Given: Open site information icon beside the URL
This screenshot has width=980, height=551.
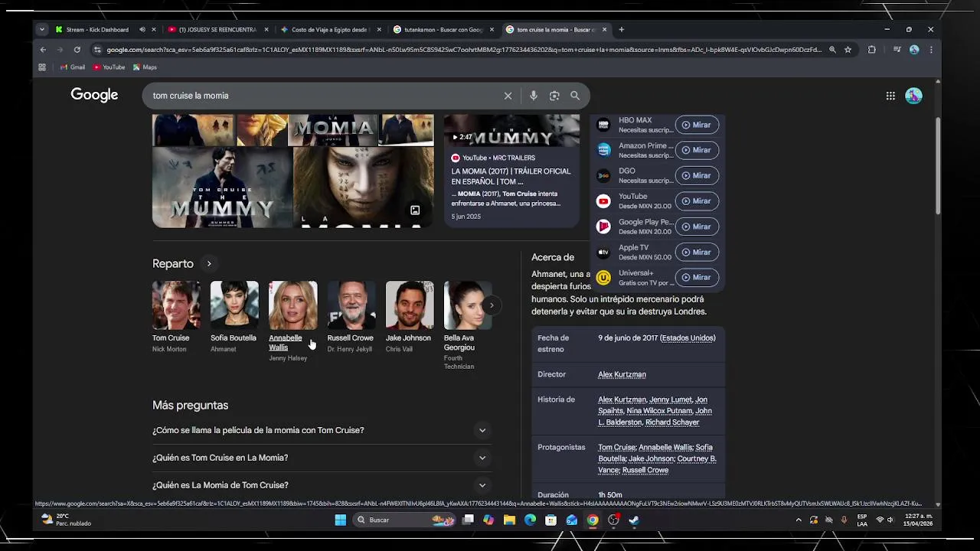Looking at the screenshot, I should click(96, 50).
